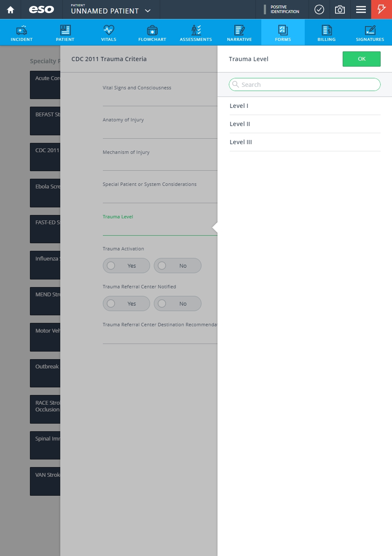
Task: Switch to the Billing tab
Action: tap(327, 32)
